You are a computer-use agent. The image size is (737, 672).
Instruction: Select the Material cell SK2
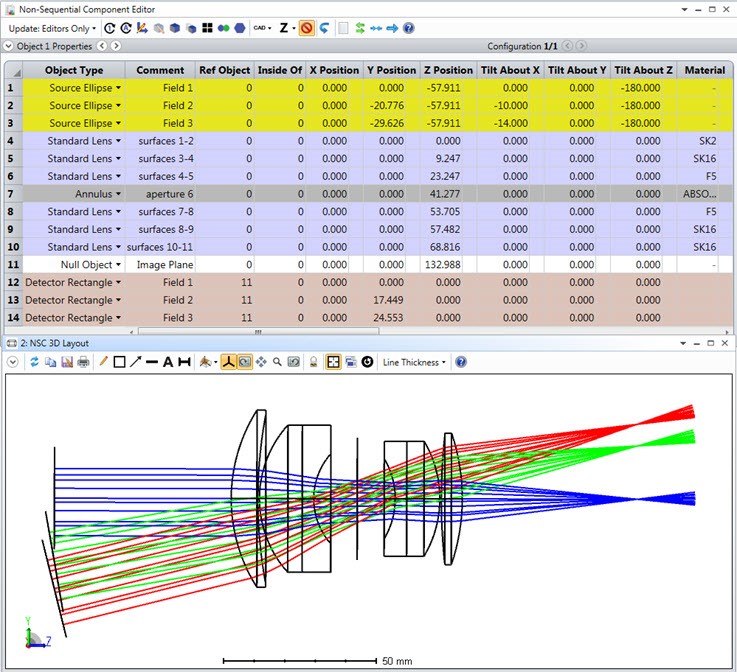[x=705, y=141]
